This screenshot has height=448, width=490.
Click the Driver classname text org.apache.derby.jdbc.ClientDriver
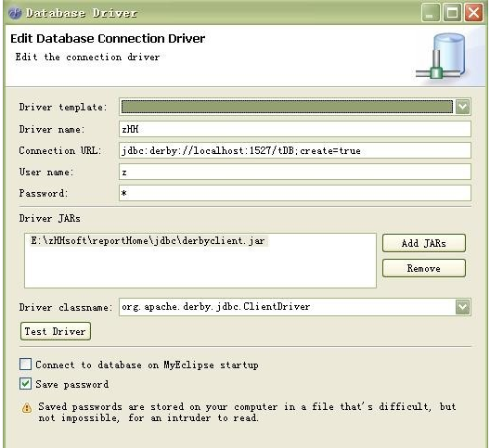click(216, 307)
